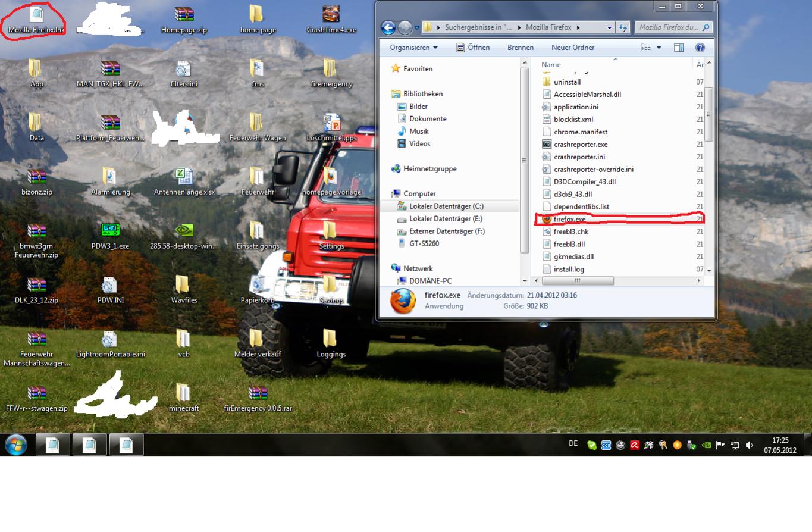Click the NVIDIA tray icon
Image resolution: width=812 pixels, height=532 pixels.
pyautogui.click(x=706, y=445)
